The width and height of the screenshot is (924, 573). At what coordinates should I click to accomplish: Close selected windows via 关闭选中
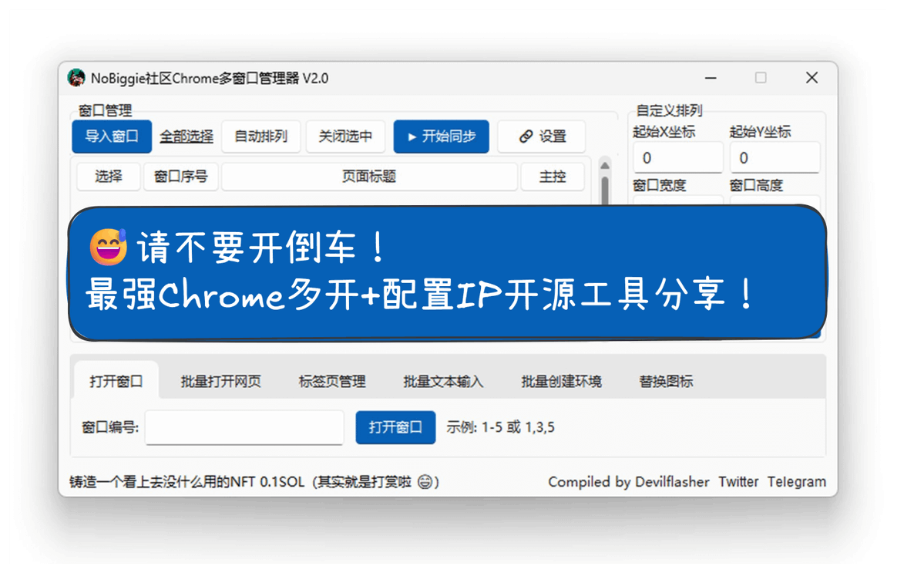tap(345, 137)
